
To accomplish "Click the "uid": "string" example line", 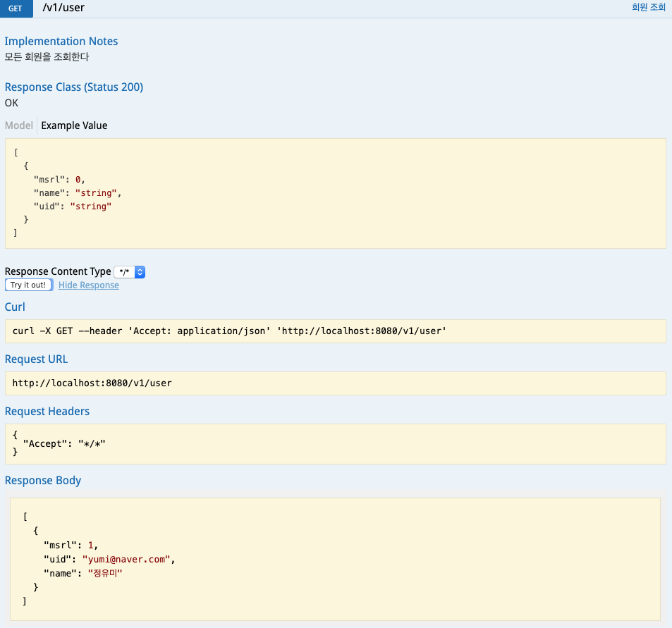I will (x=73, y=207).
